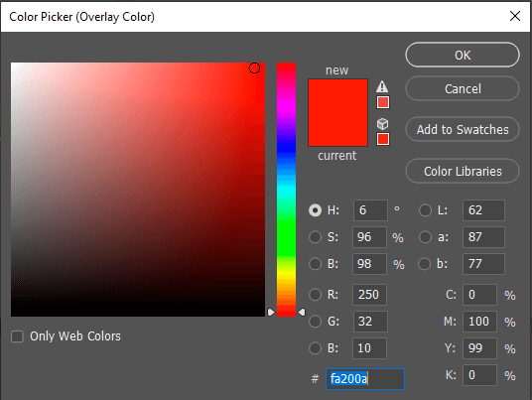Click the H hue value field
532x400 pixels.
pos(370,210)
